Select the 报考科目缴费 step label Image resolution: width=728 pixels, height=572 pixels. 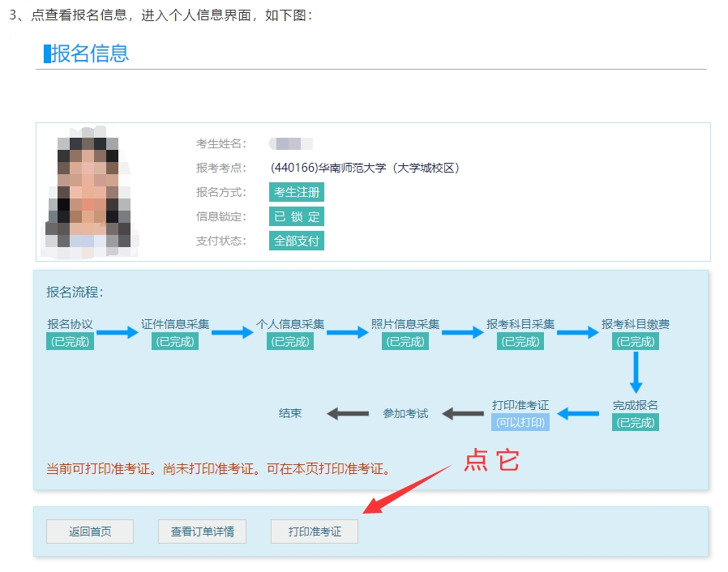pos(636,324)
